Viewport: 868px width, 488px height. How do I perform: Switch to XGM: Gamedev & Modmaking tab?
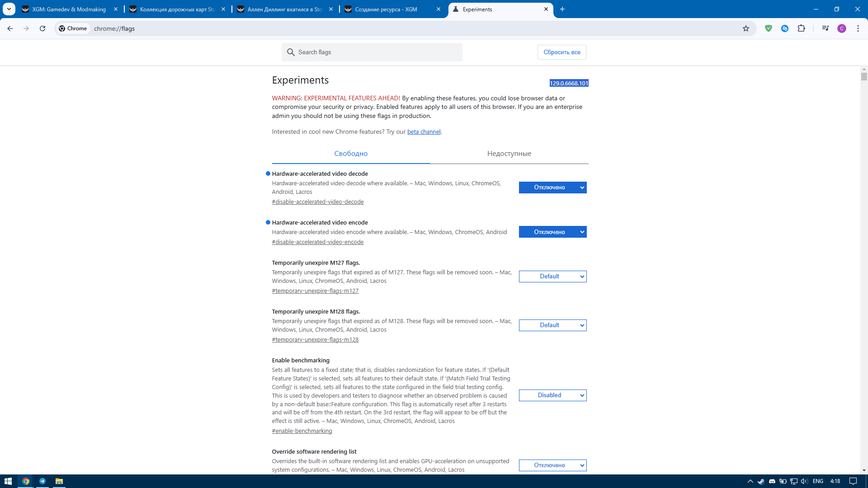click(69, 9)
